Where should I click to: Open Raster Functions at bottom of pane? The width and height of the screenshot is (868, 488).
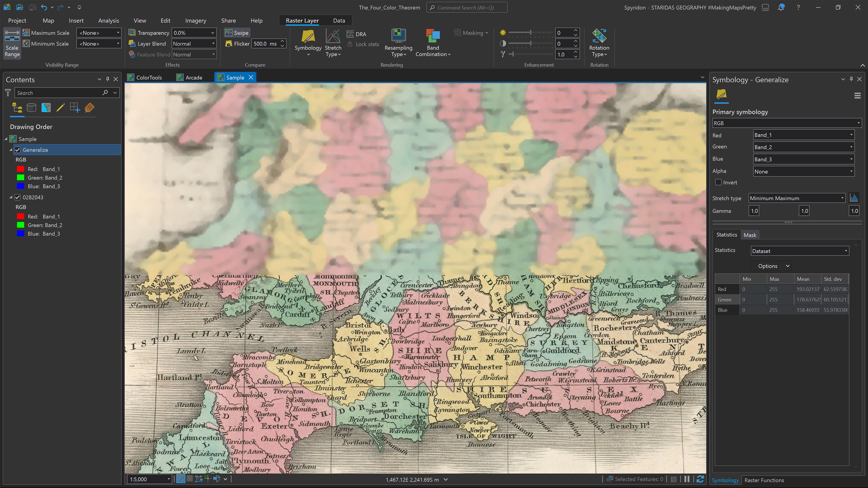765,480
